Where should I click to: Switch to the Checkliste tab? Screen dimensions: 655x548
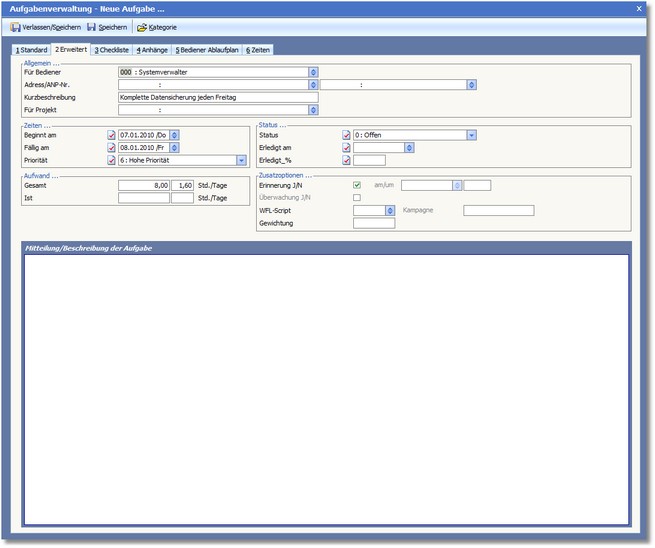tap(111, 49)
